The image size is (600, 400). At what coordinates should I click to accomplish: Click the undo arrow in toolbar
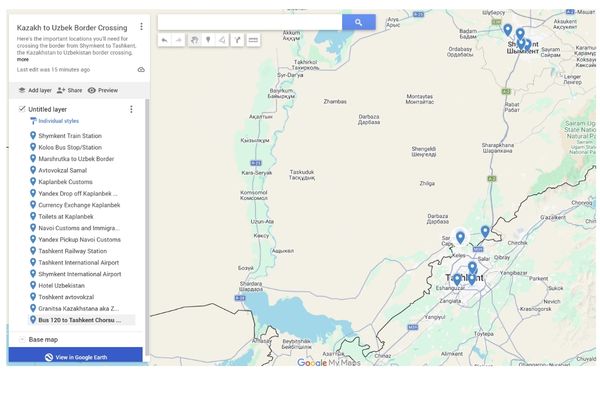[165, 40]
